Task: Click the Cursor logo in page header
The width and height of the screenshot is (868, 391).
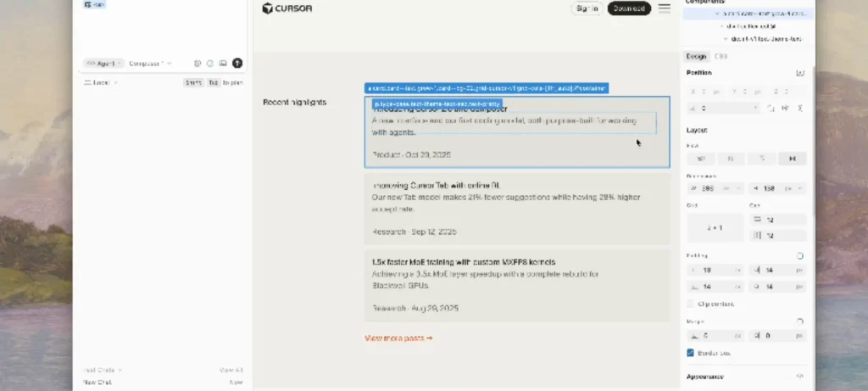Action: 287,8
